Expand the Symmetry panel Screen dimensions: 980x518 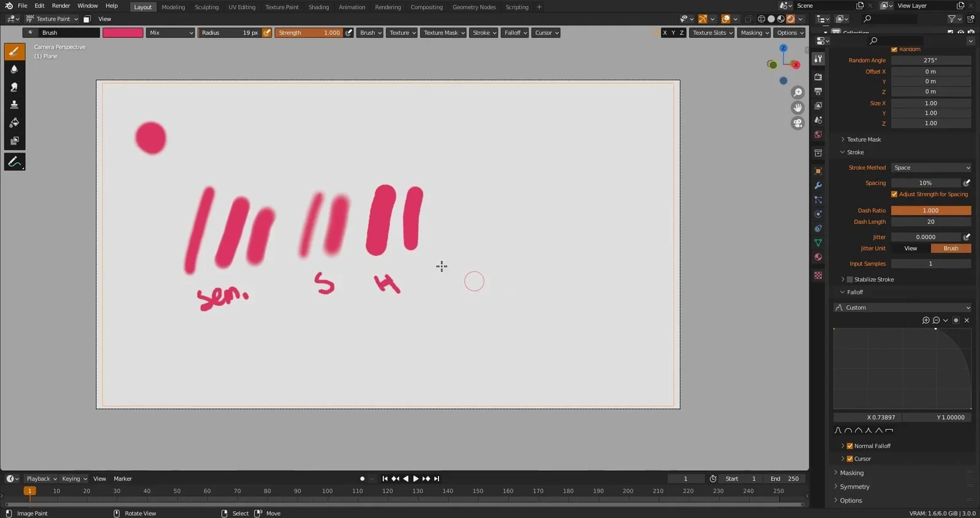(x=854, y=487)
